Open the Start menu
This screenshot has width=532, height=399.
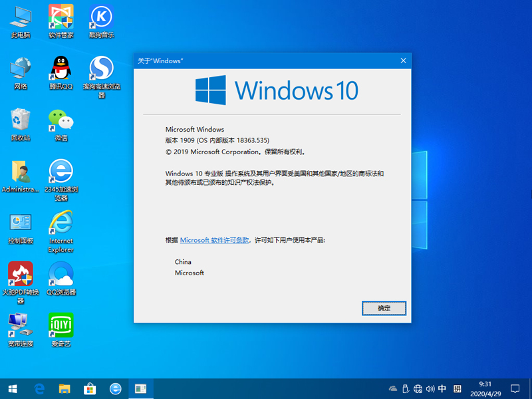pyautogui.click(x=13, y=388)
